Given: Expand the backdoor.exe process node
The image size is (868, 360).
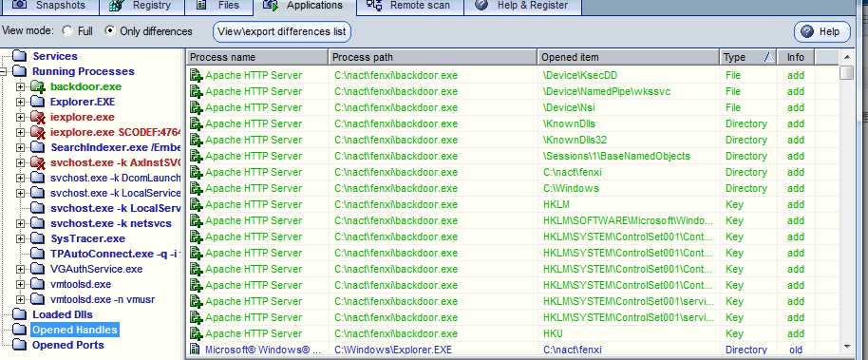Looking at the screenshot, I should coord(21,87).
